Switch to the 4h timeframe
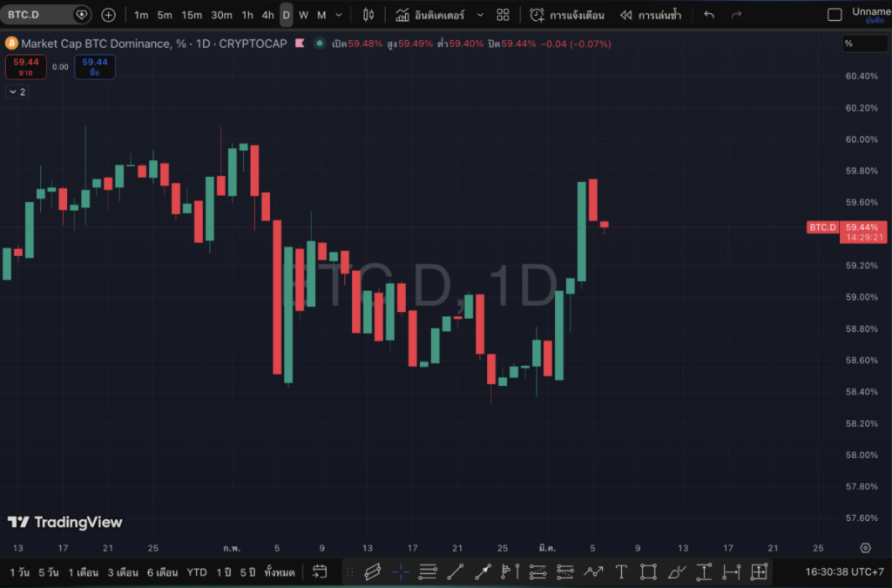This screenshot has height=588, width=892. pyautogui.click(x=267, y=15)
